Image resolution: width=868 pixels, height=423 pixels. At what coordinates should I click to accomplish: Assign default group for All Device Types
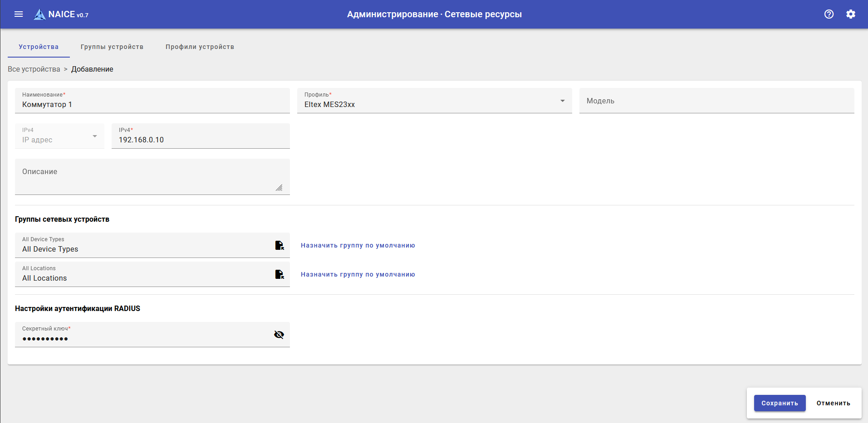pyautogui.click(x=358, y=245)
